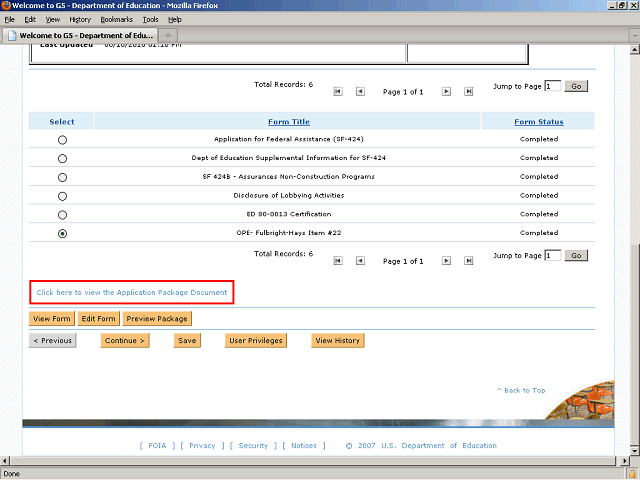Screen dimensions: 640x480
Task: Select Dept of Education Supplemental Information radio
Action: point(62,158)
